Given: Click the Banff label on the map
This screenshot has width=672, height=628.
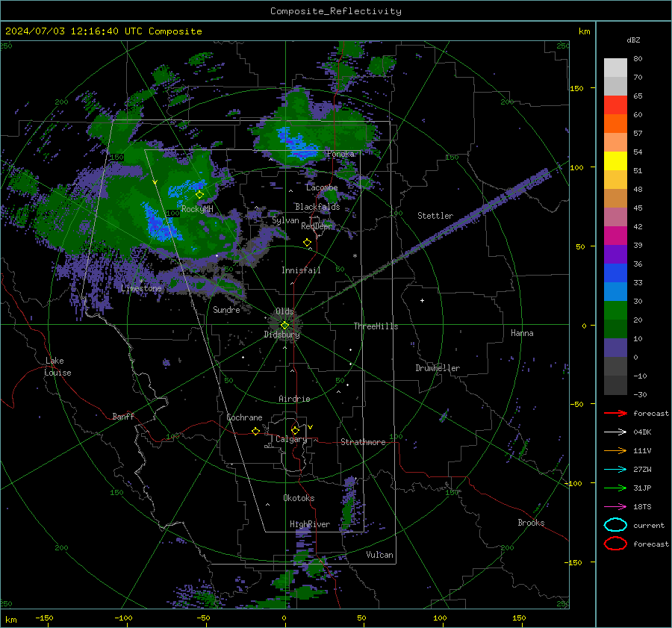Looking at the screenshot, I should point(123,417).
